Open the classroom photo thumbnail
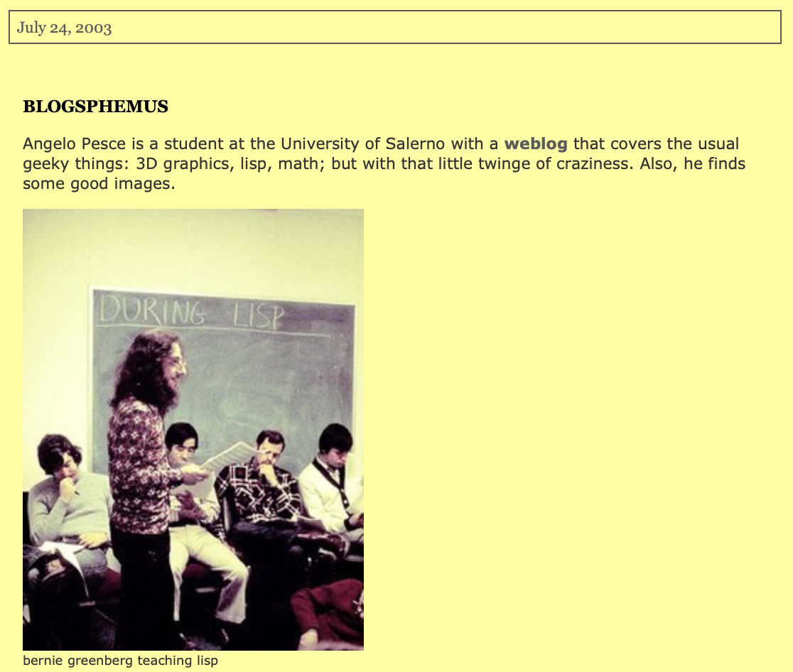793x672 pixels. tap(193, 430)
